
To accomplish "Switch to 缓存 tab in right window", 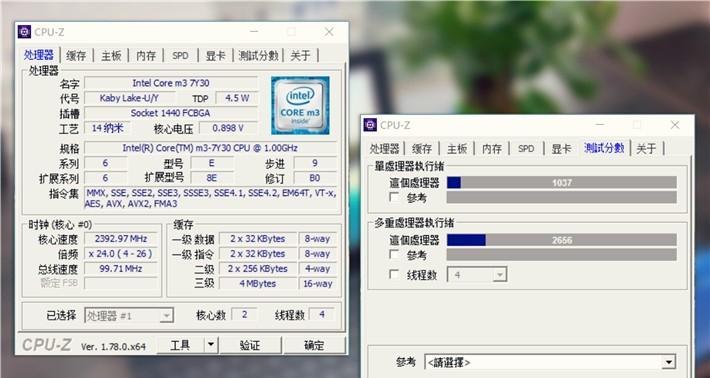I will pos(422,148).
